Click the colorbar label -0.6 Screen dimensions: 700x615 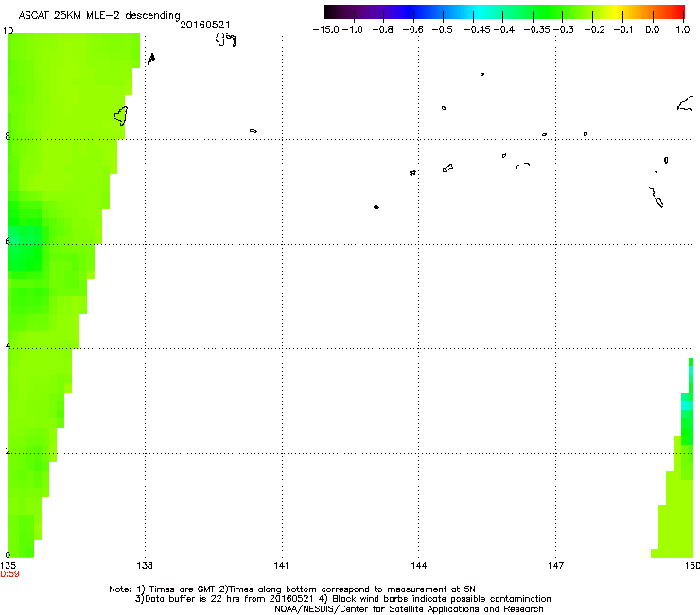[413, 30]
